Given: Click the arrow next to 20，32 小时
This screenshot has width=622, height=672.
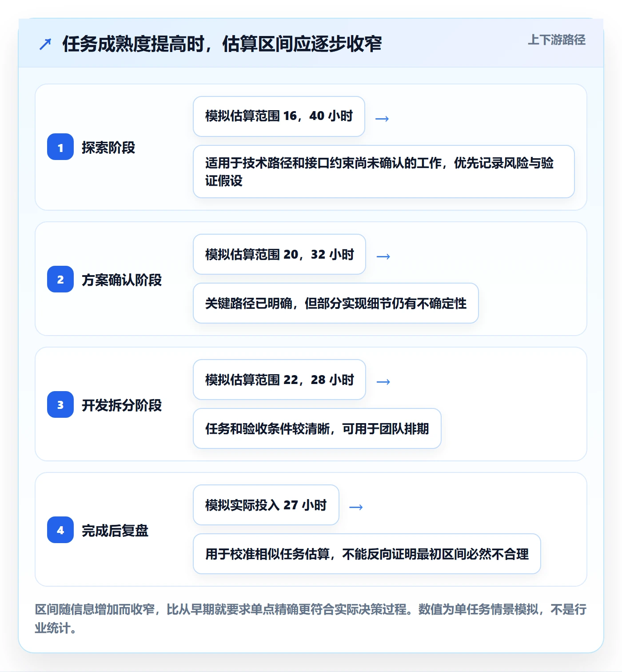Looking at the screenshot, I should (383, 256).
